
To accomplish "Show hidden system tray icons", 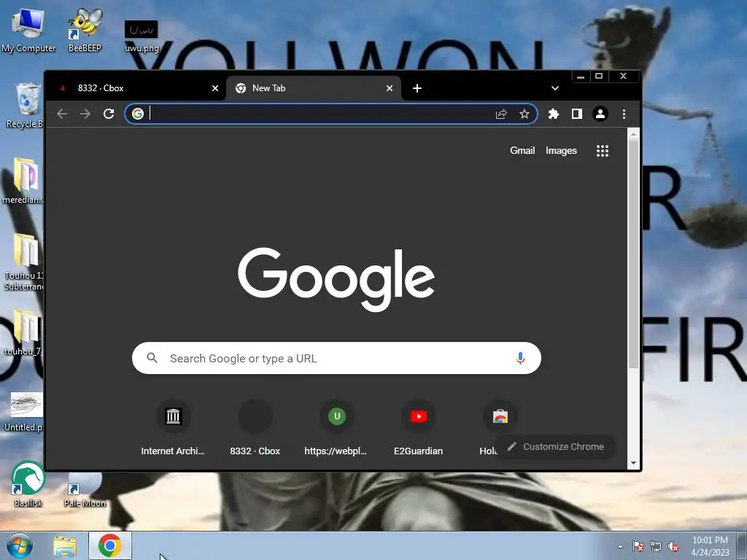I will tap(620, 546).
